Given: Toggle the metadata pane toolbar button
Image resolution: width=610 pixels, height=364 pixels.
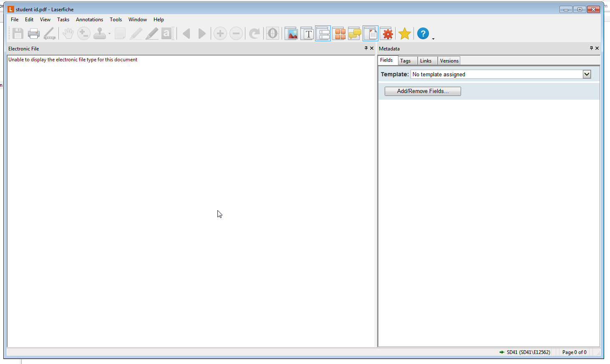Looking at the screenshot, I should [x=323, y=34].
